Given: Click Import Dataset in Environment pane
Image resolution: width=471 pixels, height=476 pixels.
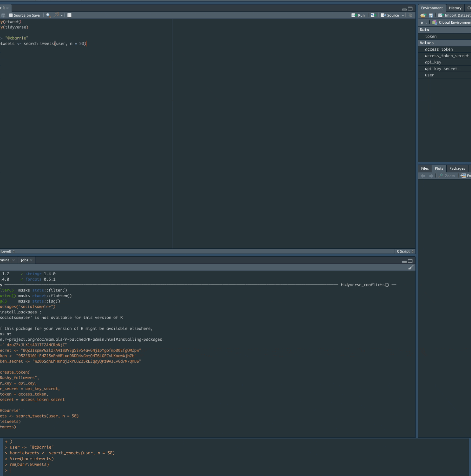Looking at the screenshot, I should pyautogui.click(x=454, y=16).
